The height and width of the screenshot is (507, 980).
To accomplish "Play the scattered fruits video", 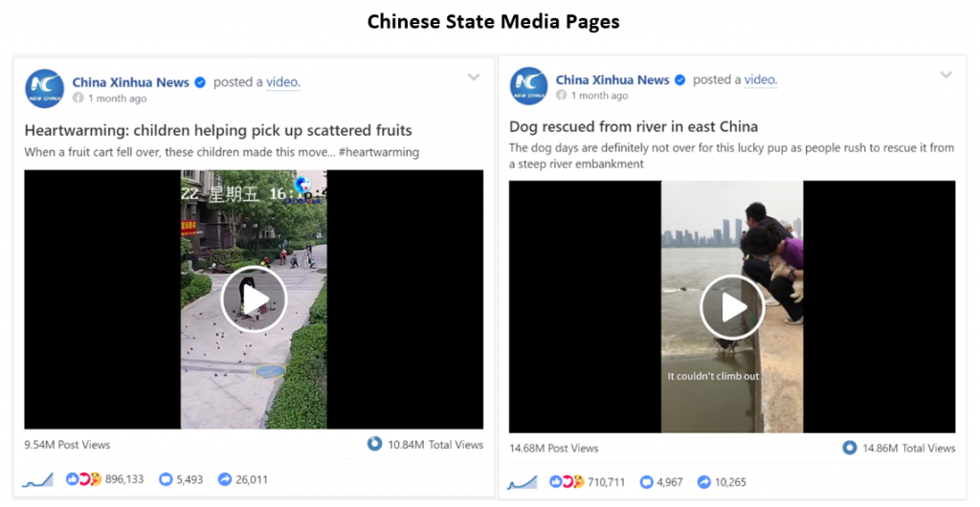I will [254, 299].
